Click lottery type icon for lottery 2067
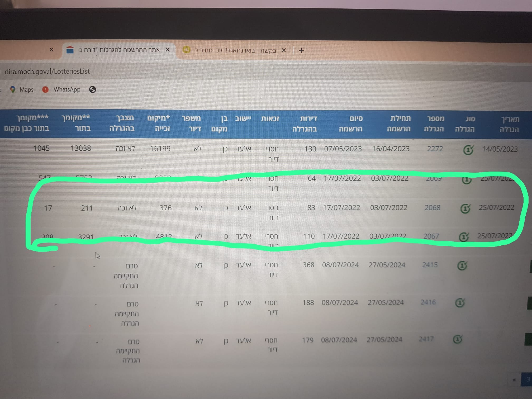Screen dimensions: 532x399 click(464, 237)
